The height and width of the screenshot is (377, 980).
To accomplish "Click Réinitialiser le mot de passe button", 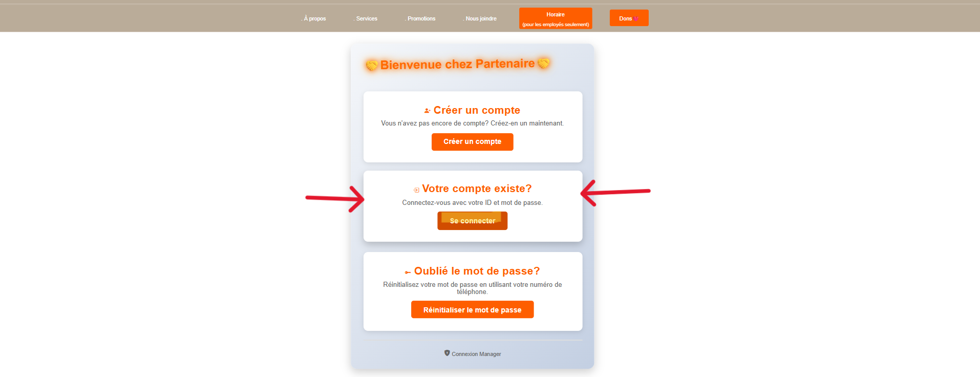I will [472, 309].
